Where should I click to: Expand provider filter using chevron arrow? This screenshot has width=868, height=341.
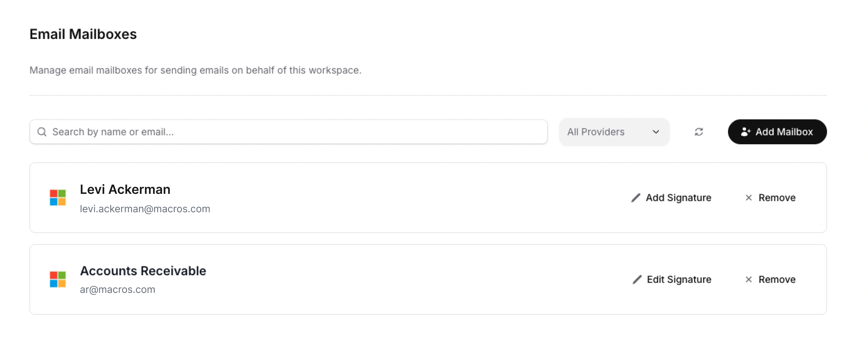pos(656,132)
